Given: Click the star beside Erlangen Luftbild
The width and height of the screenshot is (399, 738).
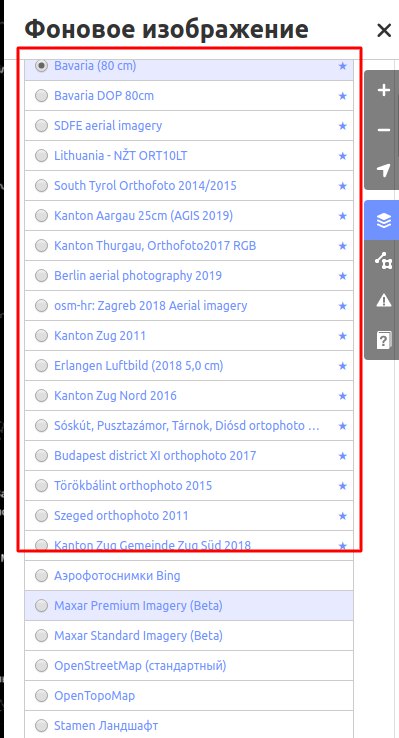Looking at the screenshot, I should 343,366.
